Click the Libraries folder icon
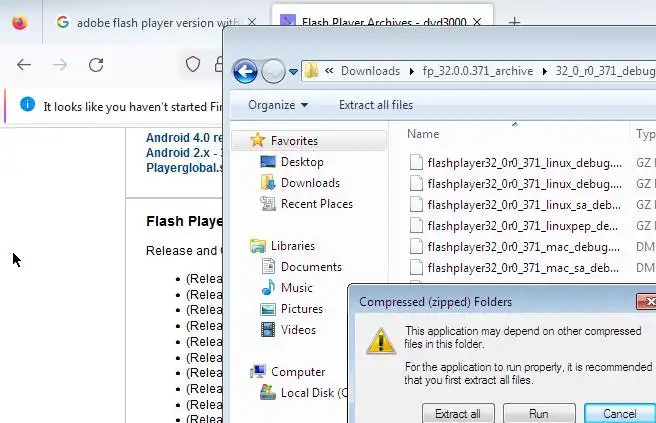656x423 pixels. coord(258,246)
